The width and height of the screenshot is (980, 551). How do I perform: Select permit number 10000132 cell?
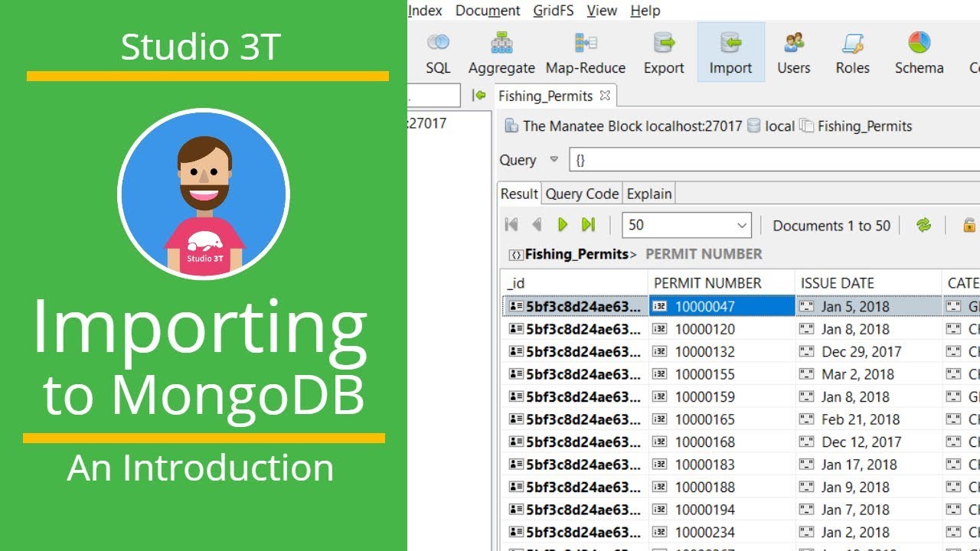coord(722,351)
